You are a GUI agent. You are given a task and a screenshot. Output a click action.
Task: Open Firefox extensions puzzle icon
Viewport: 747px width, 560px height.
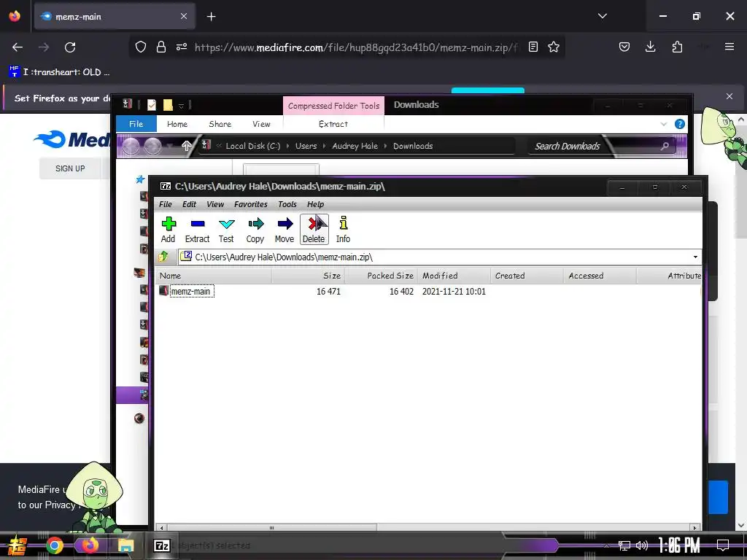pos(677,47)
